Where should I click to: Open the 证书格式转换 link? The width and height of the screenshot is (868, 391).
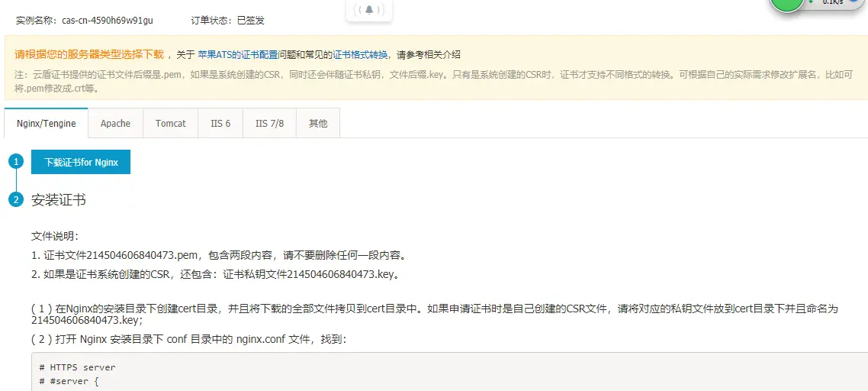coord(360,55)
